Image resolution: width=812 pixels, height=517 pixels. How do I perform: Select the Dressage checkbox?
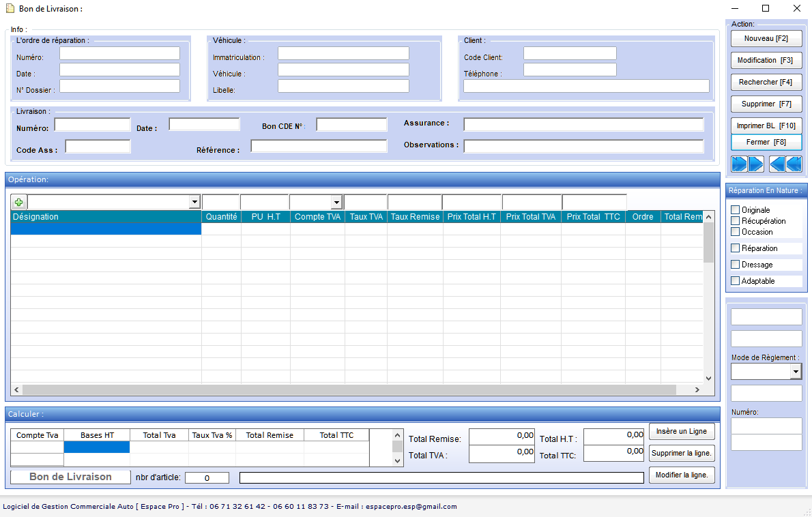coord(735,265)
